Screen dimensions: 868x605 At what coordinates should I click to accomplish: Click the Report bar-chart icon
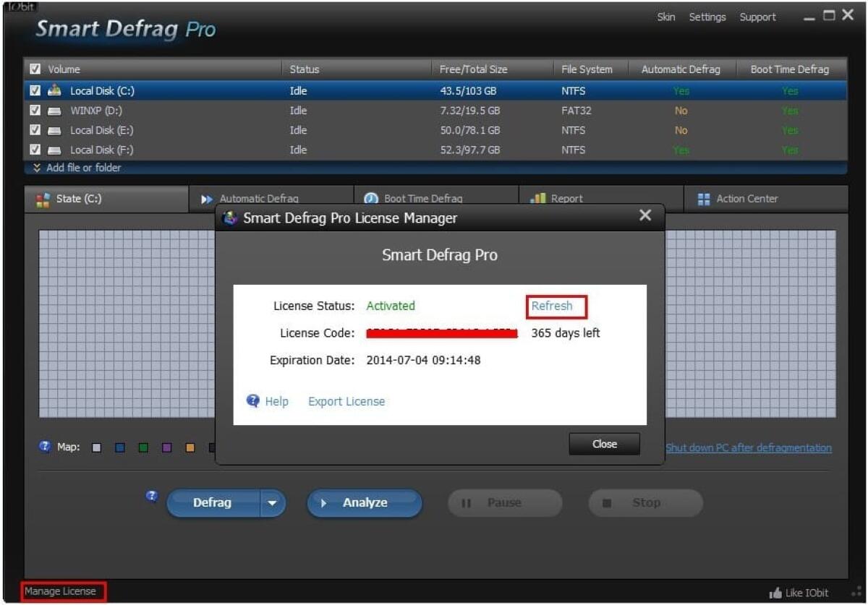coord(539,198)
